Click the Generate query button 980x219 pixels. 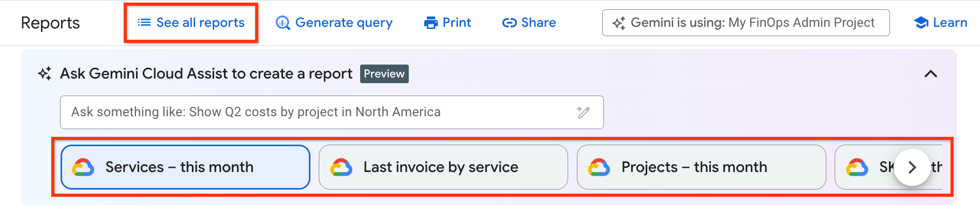click(x=344, y=23)
